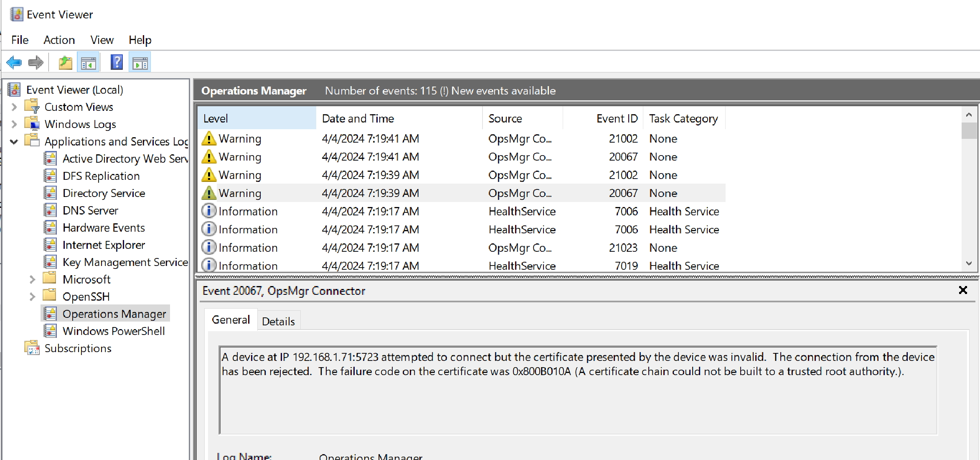The image size is (980, 460).
Task: Select the DNS Server log icon
Action: pos(51,210)
